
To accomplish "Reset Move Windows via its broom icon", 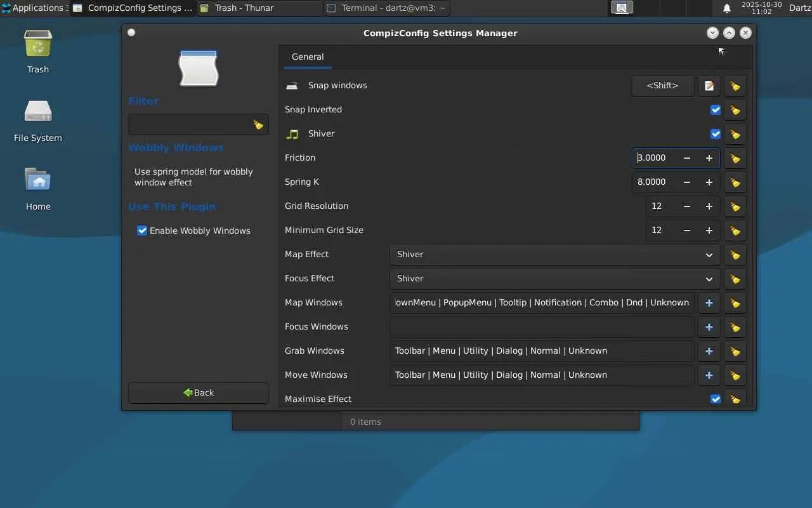I will pos(735,375).
